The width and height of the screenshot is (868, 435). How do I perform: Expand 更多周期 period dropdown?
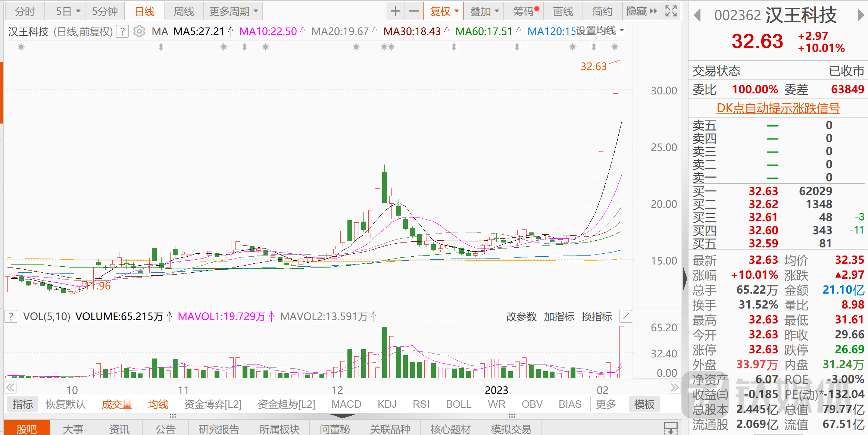233,11
